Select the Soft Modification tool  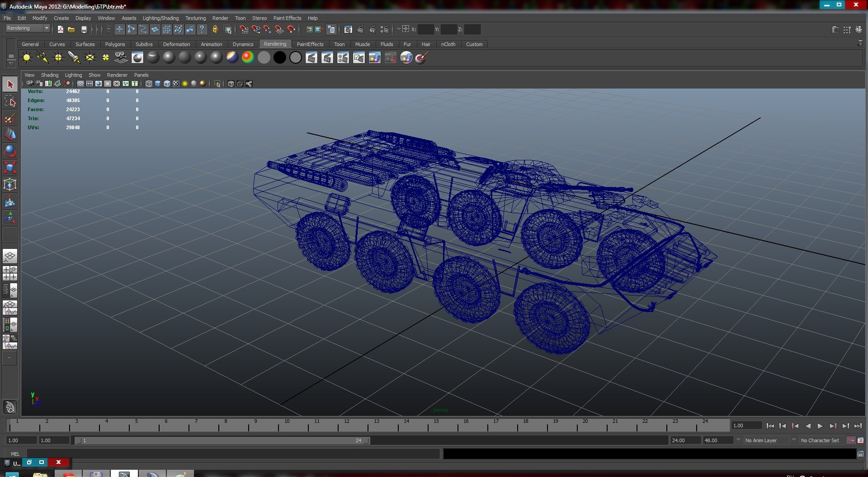[10, 201]
